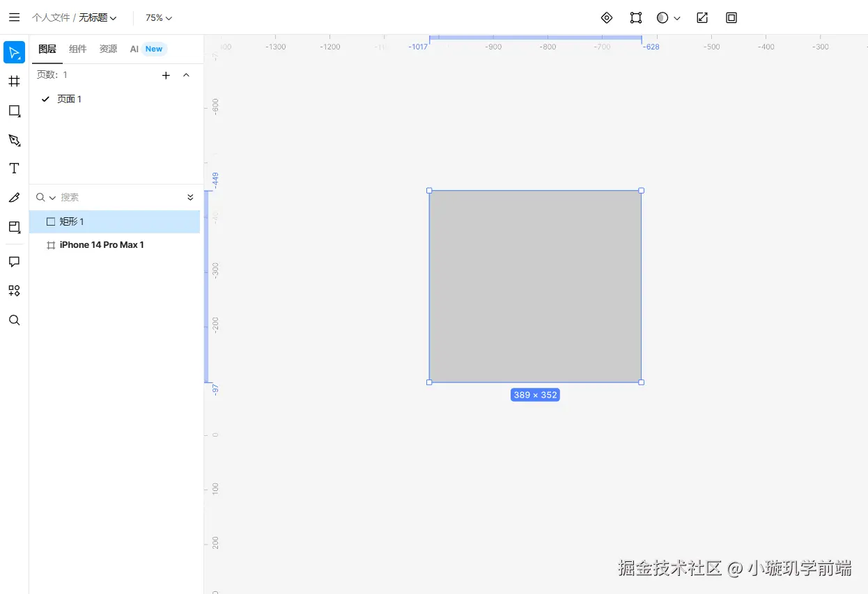
Task: Click the annotation diamond icon top right
Action: (x=606, y=17)
